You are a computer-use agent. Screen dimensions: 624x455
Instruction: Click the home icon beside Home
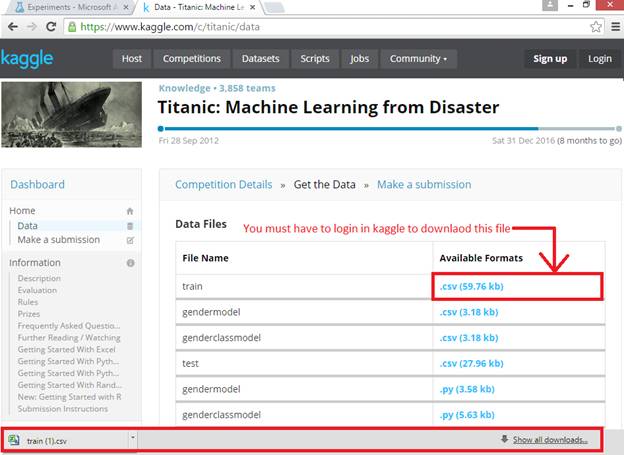click(130, 211)
